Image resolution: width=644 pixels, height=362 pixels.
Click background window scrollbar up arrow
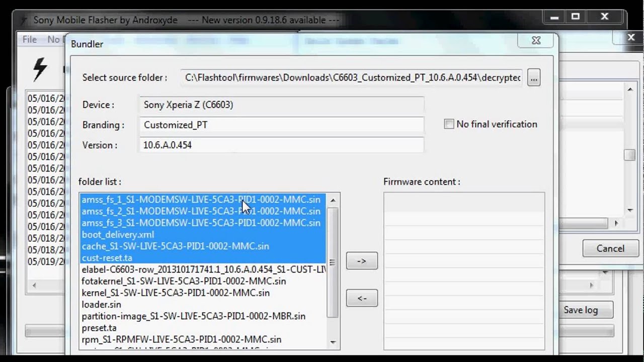629,89
